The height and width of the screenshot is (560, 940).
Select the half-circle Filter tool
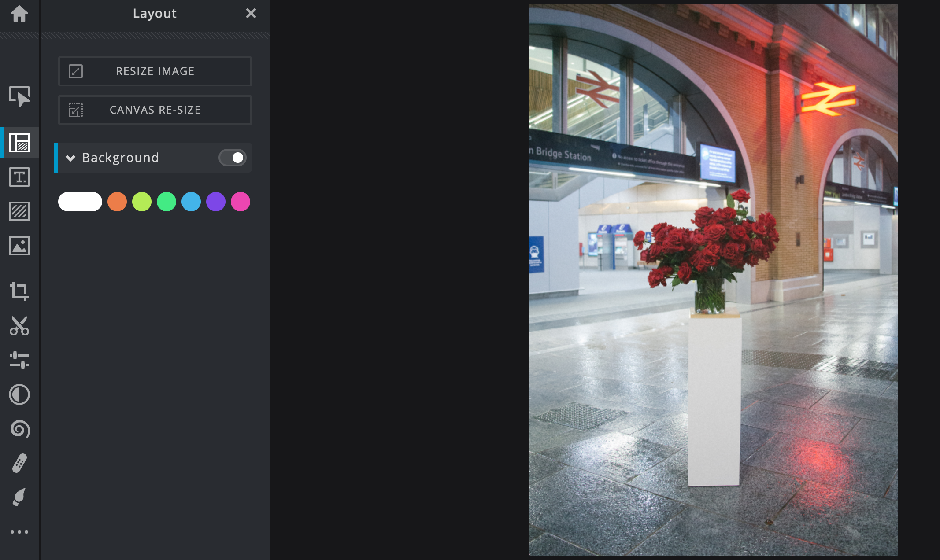click(19, 394)
